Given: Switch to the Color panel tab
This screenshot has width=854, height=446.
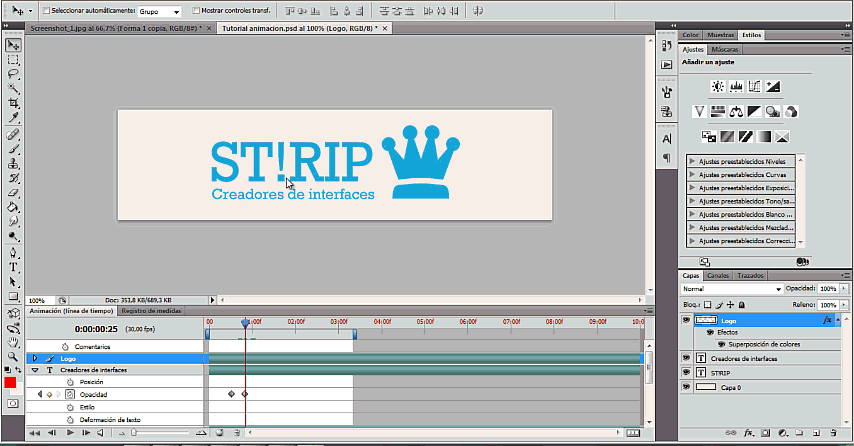Looking at the screenshot, I should click(x=691, y=35).
